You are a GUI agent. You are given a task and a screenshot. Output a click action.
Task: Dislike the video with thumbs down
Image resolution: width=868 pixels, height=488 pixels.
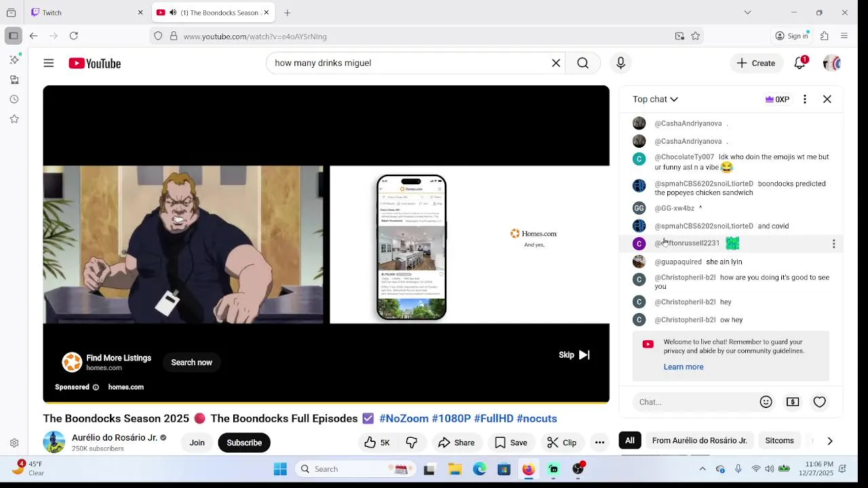[412, 443]
